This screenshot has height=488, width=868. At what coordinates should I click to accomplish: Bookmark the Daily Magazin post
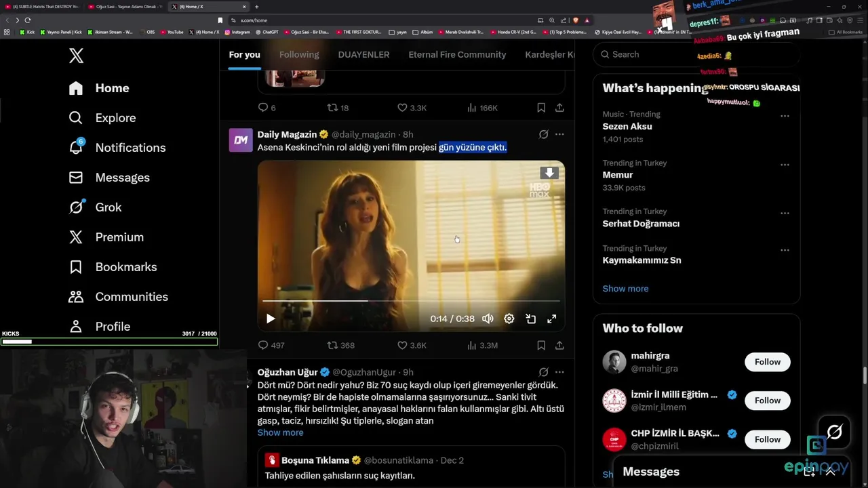541,345
